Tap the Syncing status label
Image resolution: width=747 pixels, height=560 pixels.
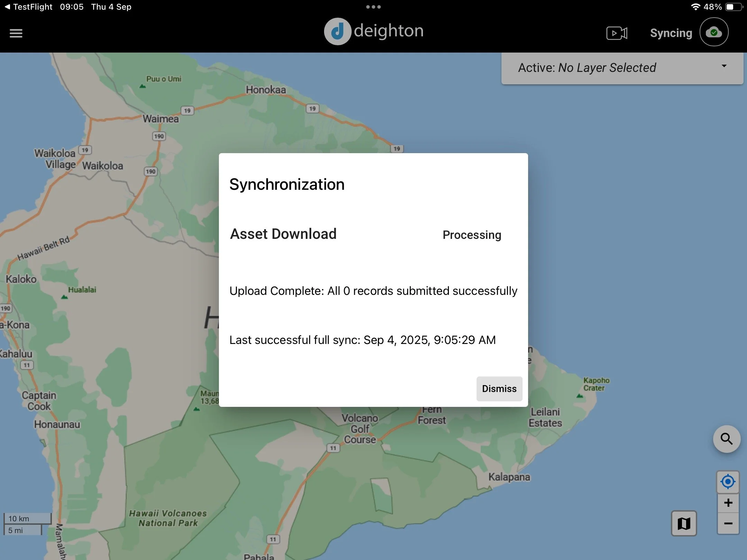coord(671,33)
